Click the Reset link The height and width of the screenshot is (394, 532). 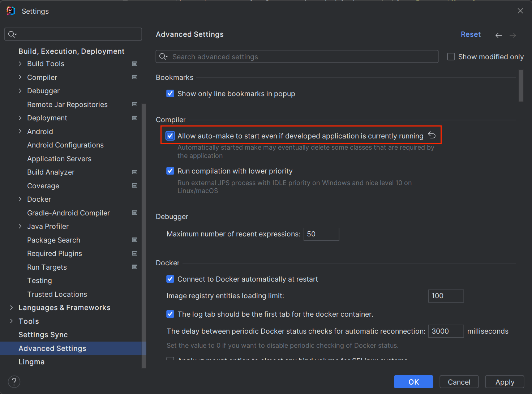[470, 34]
